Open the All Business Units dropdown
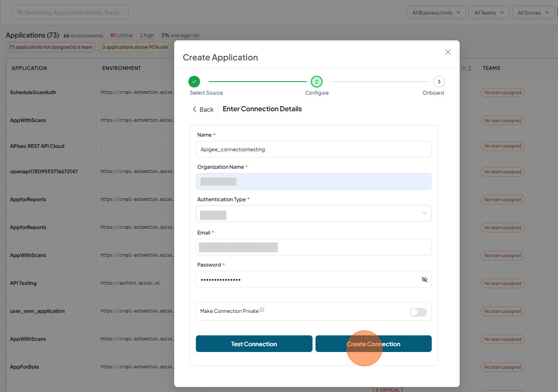This screenshot has width=558, height=392. (x=436, y=12)
